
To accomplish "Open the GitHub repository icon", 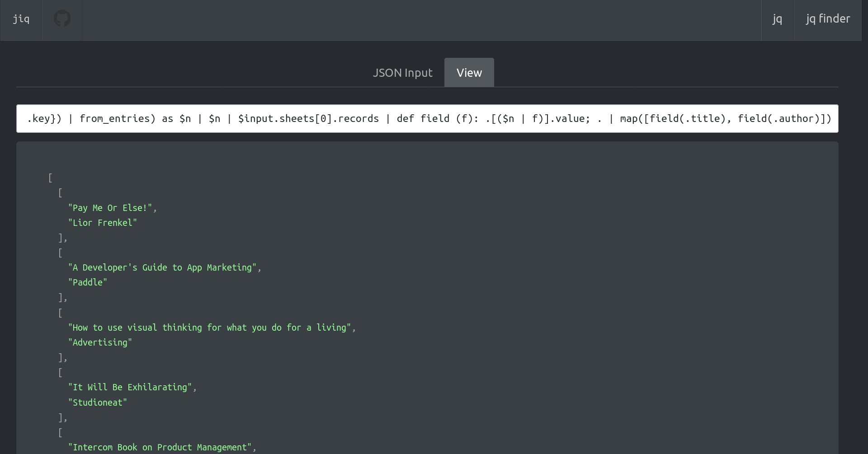I will [x=62, y=19].
